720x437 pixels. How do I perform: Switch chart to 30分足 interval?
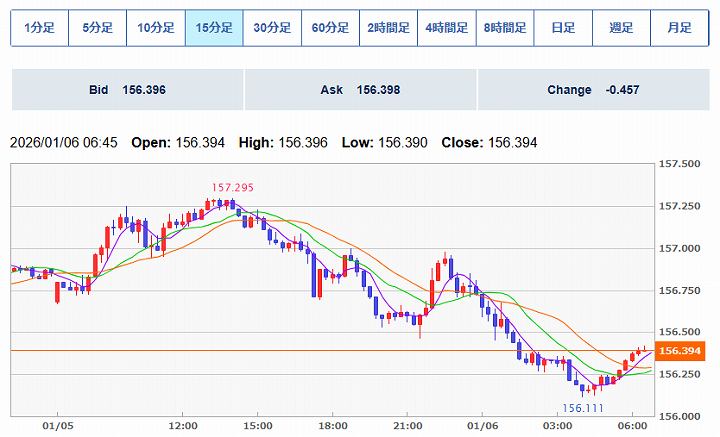272,28
